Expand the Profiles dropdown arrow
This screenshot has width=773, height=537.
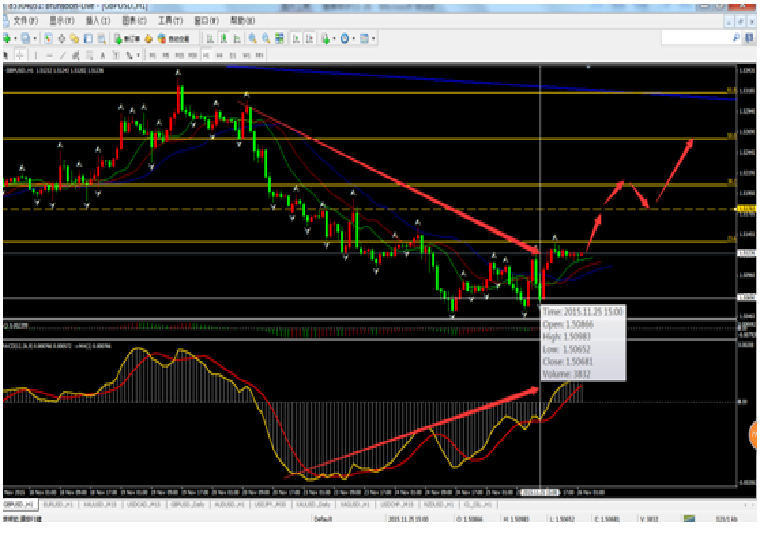click(x=35, y=39)
